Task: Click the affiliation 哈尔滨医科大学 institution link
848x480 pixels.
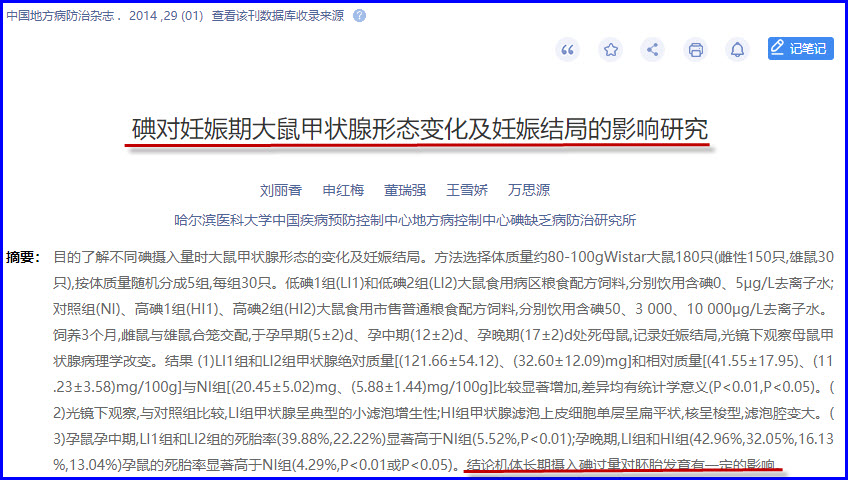Action: tap(405, 220)
